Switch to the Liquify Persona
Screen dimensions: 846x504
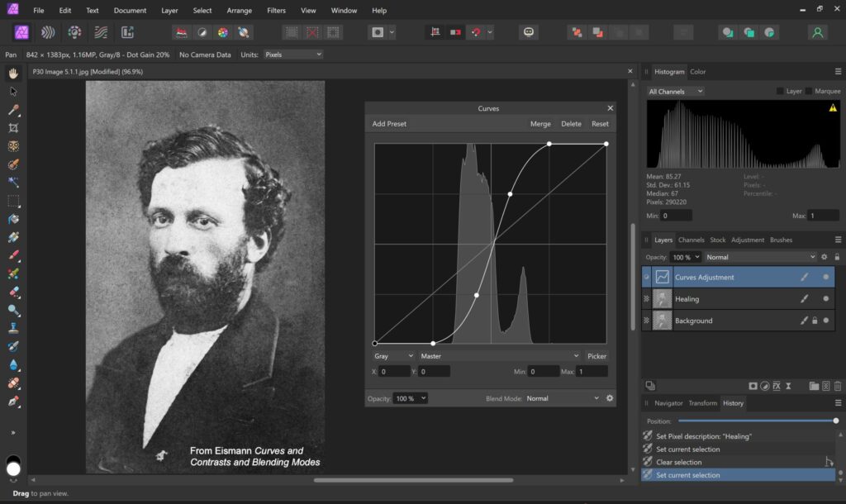click(49, 32)
